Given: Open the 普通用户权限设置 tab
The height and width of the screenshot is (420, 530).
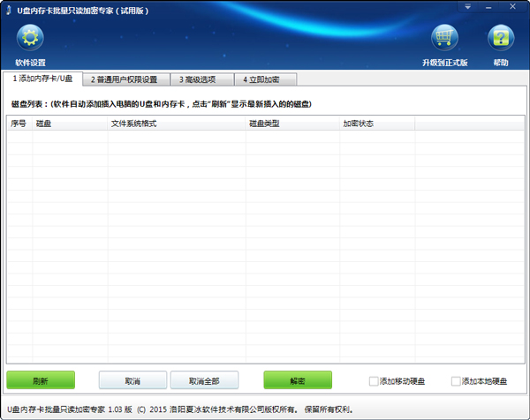Looking at the screenshot, I should (x=124, y=79).
